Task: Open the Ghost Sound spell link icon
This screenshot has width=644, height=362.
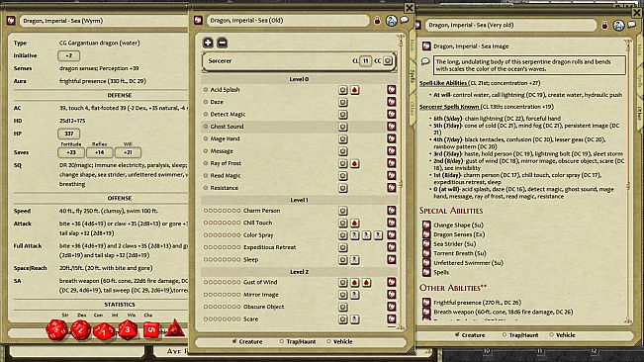Action: tap(392, 127)
